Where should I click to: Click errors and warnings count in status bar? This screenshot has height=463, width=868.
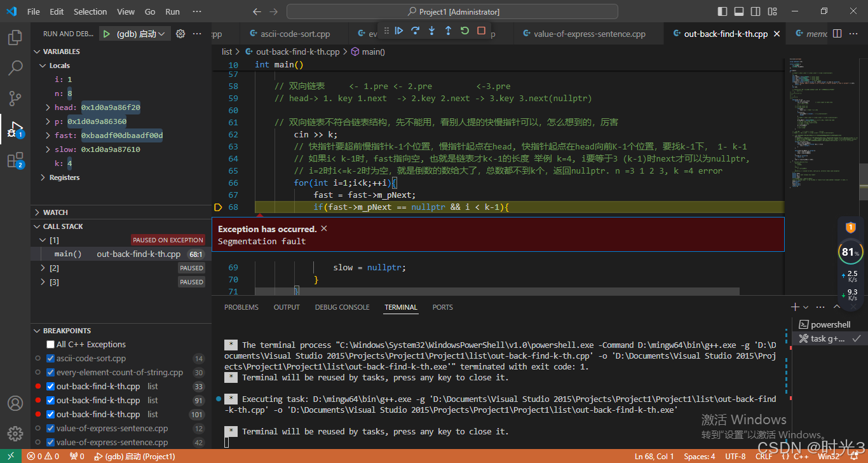click(x=43, y=457)
